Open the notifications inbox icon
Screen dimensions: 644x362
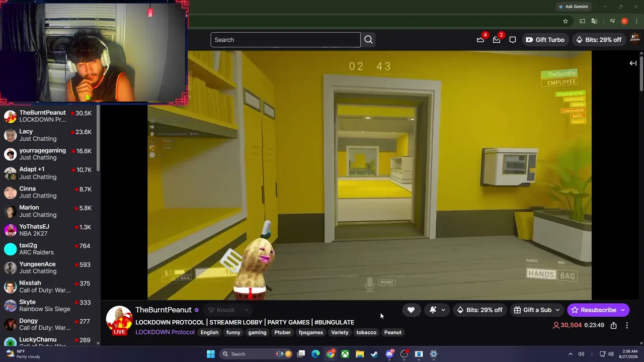tap(497, 40)
